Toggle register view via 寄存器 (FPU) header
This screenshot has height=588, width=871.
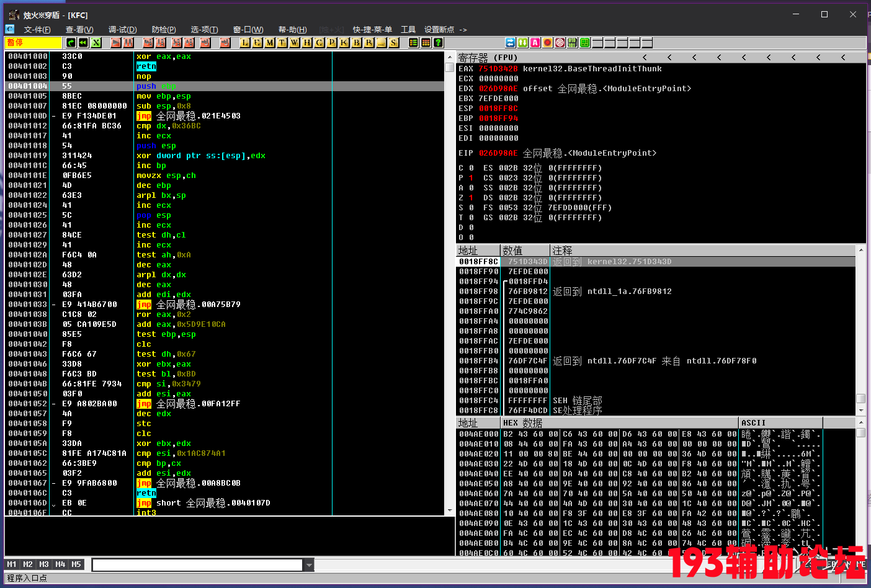pyautogui.click(x=488, y=57)
